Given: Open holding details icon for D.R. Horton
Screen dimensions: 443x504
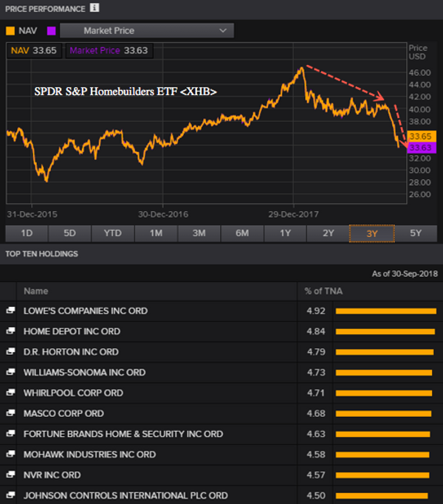Looking at the screenshot, I should tap(10, 351).
